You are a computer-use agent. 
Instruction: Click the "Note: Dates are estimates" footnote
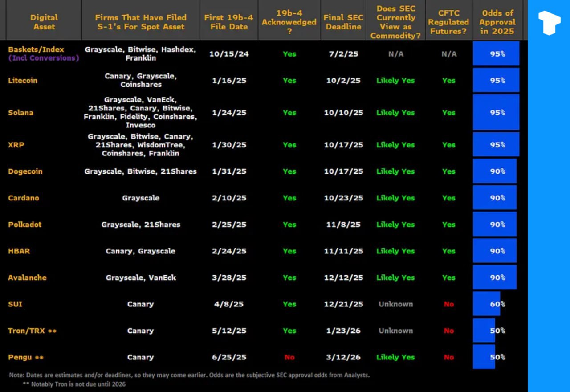point(189,375)
